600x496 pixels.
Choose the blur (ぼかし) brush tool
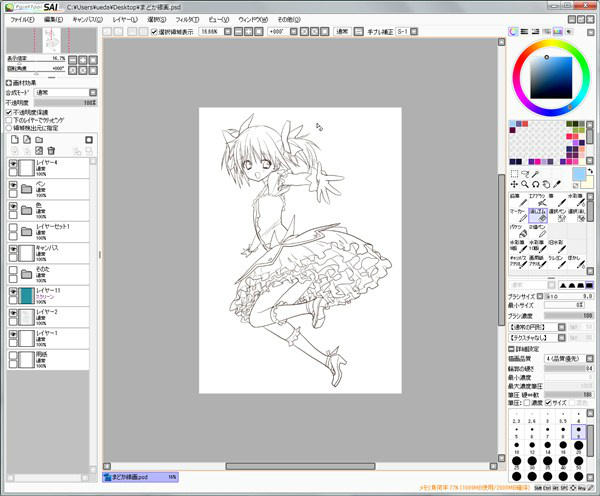pyautogui.click(x=576, y=262)
